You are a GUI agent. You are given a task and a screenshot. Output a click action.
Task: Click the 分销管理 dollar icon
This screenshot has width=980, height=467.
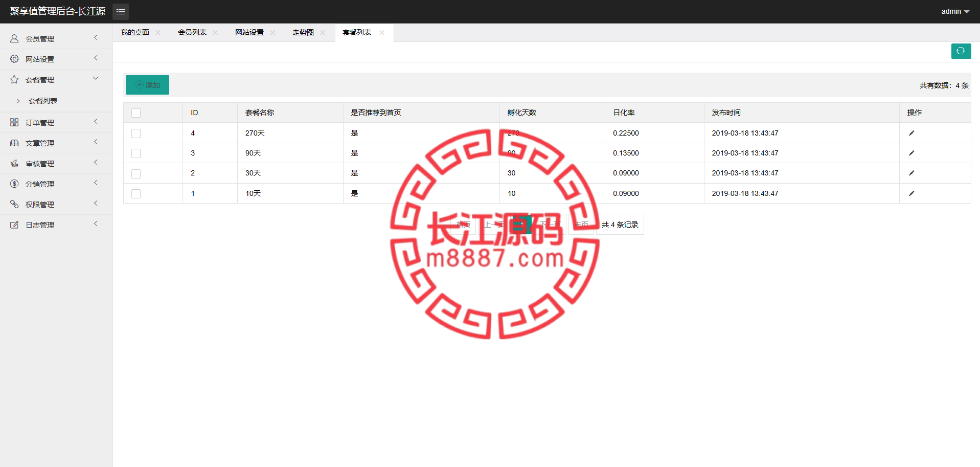click(x=14, y=184)
